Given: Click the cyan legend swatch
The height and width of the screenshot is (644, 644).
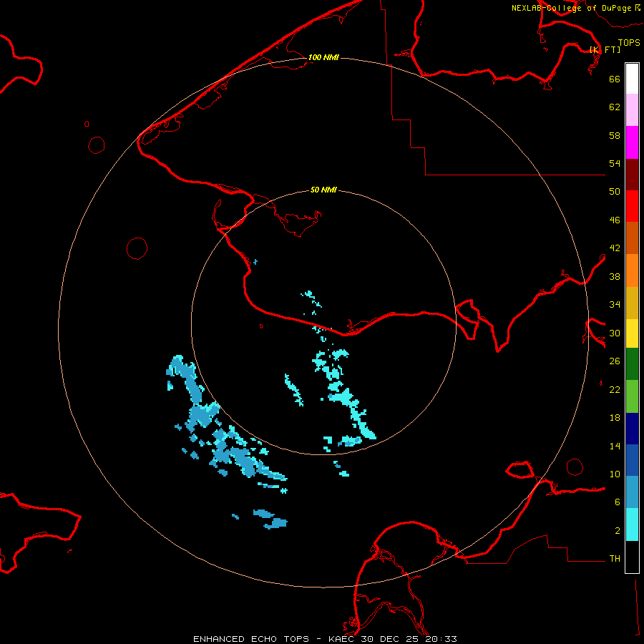Looking at the screenshot, I should point(632,525).
